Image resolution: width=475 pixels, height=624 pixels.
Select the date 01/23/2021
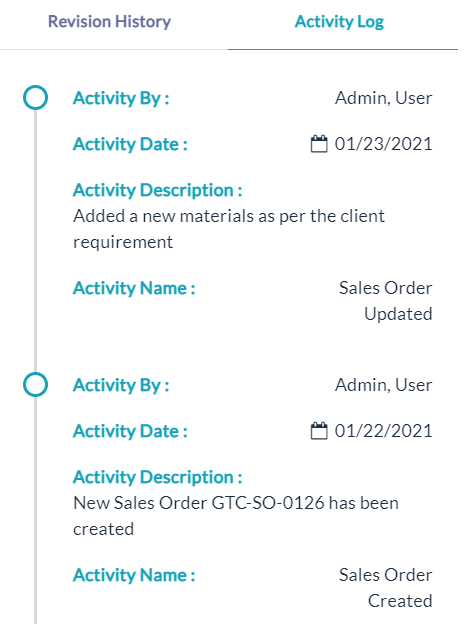384,144
